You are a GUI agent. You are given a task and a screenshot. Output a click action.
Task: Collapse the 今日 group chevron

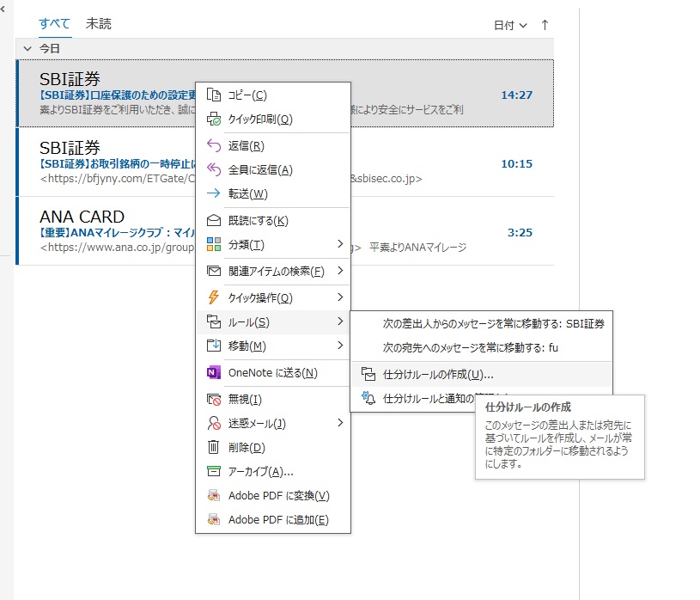coord(27,49)
